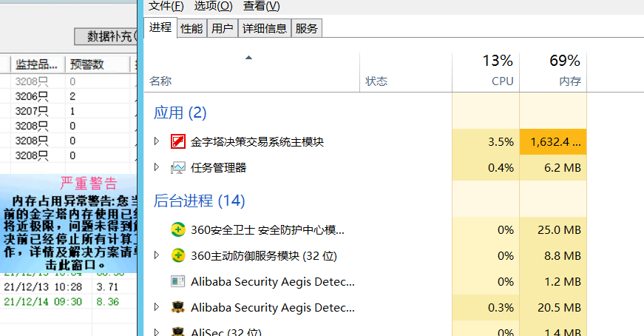Click the 金字塔决策交易系统主模块 red app icon
This screenshot has height=336, width=644.
pyautogui.click(x=178, y=142)
